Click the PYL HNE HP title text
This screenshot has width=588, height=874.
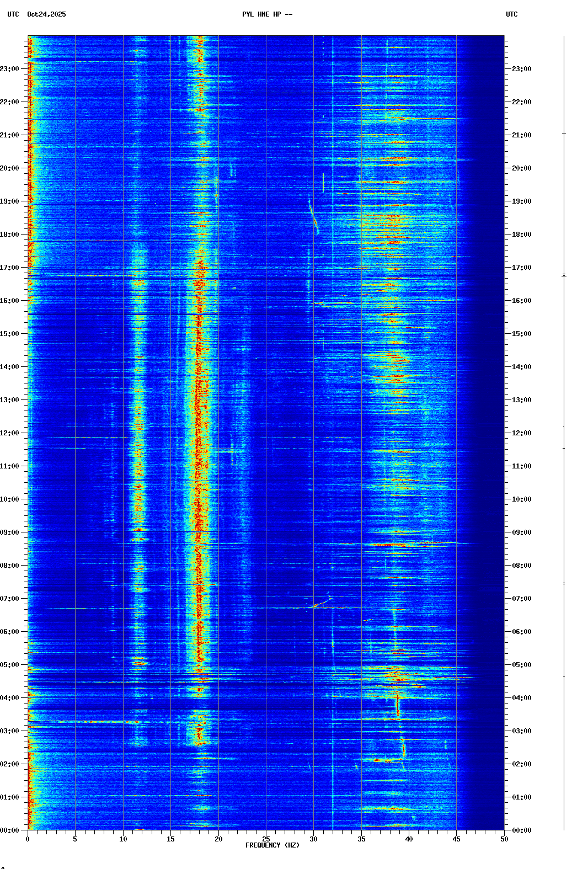267,14
